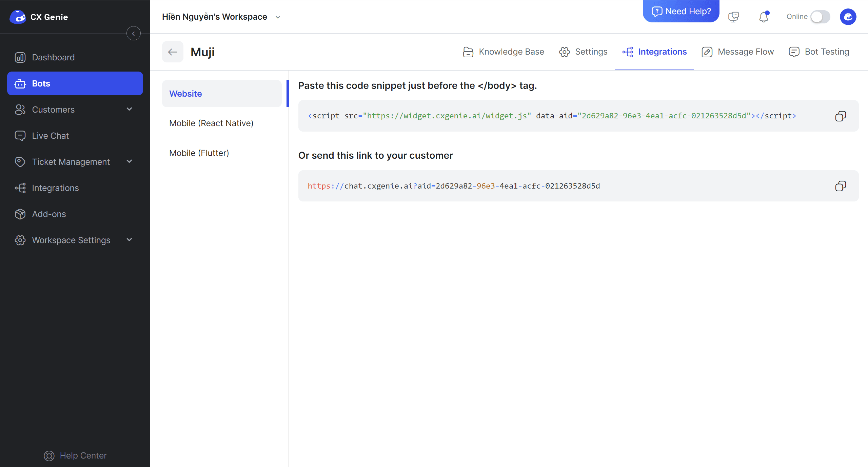Screen dimensions: 868x467
Task: Expand the Ticket Management chevron
Action: coord(129,161)
